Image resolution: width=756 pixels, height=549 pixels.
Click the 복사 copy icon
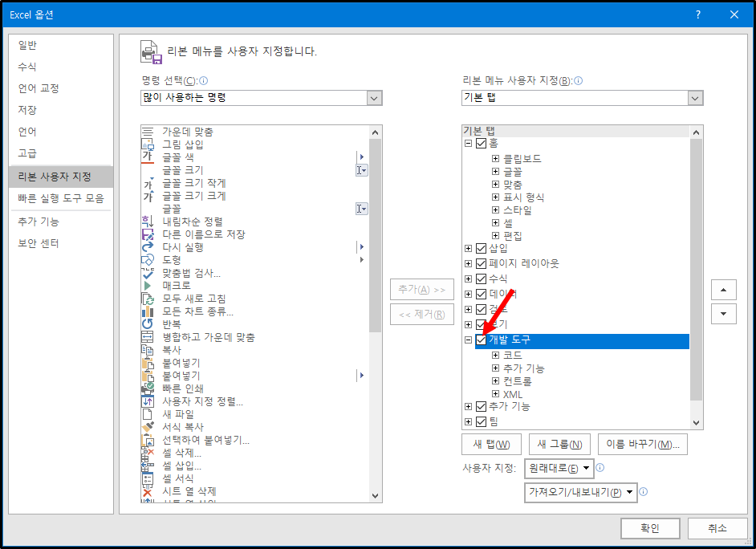[x=148, y=350]
